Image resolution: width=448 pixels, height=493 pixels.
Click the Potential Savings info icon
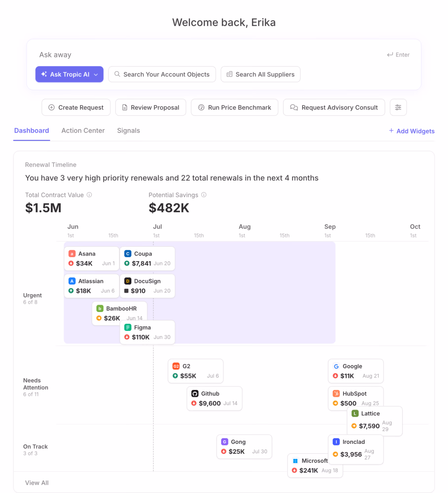(x=204, y=195)
